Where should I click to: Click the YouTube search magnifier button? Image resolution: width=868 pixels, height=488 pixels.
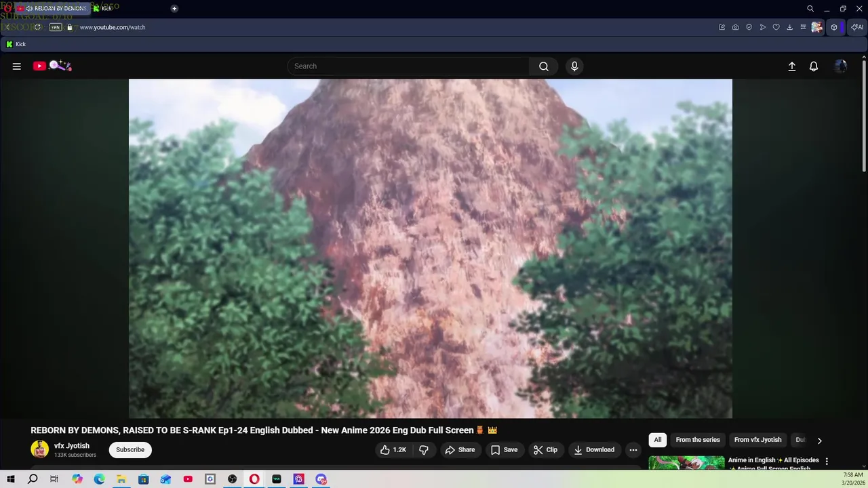click(544, 66)
